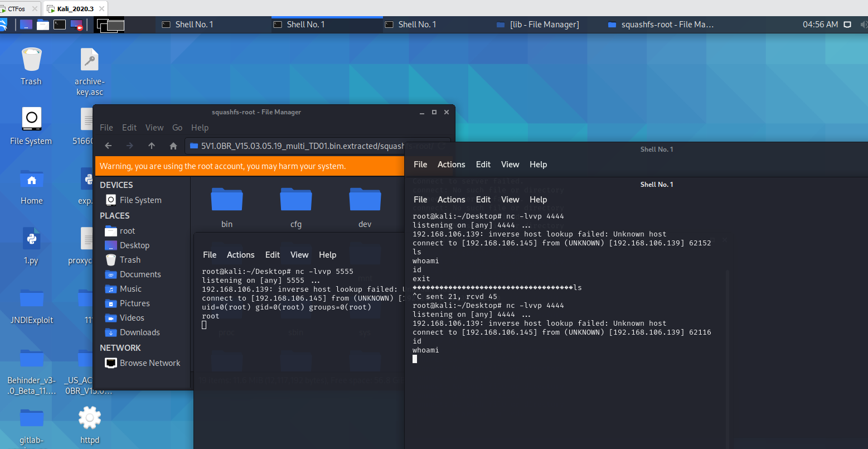This screenshot has height=449, width=868.
Task: Open the Trash desktop icon
Action: pos(31,66)
